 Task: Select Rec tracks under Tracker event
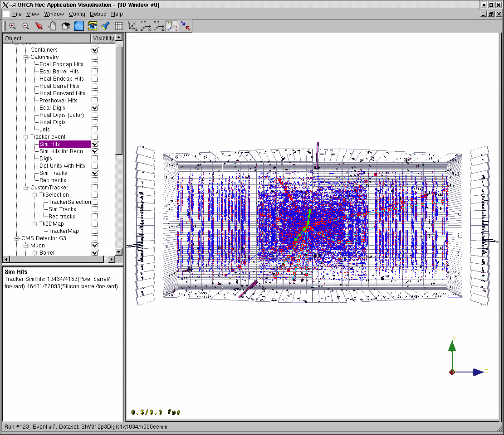tap(53, 180)
